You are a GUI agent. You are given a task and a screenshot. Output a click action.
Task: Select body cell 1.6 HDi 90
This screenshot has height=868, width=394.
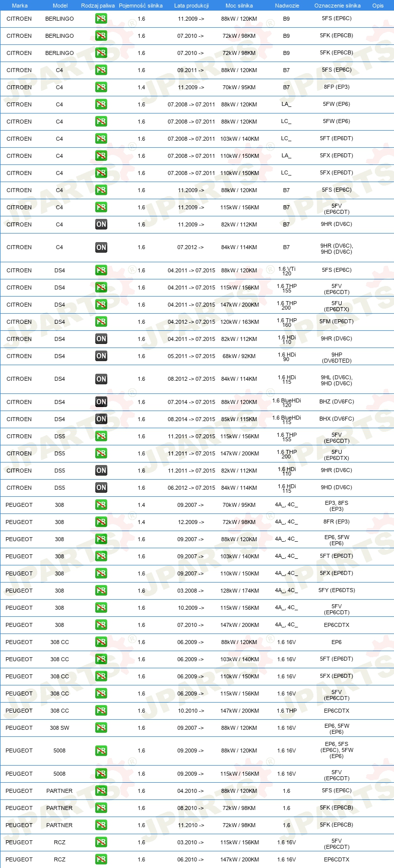[287, 357]
